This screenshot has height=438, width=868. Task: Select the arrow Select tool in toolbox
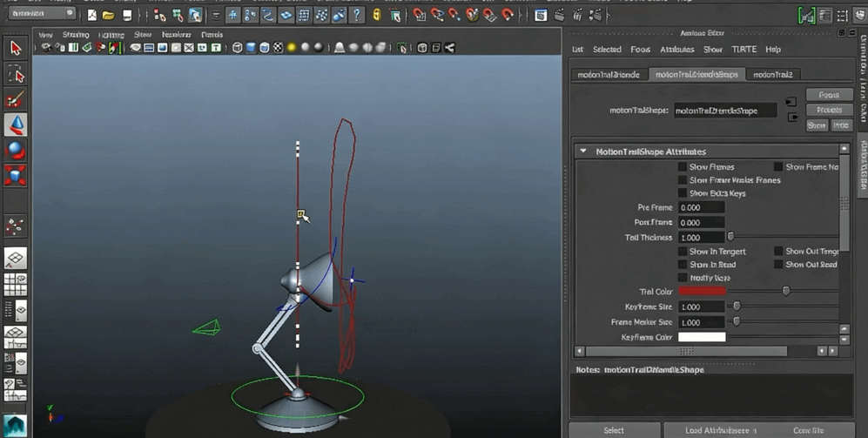tap(15, 49)
